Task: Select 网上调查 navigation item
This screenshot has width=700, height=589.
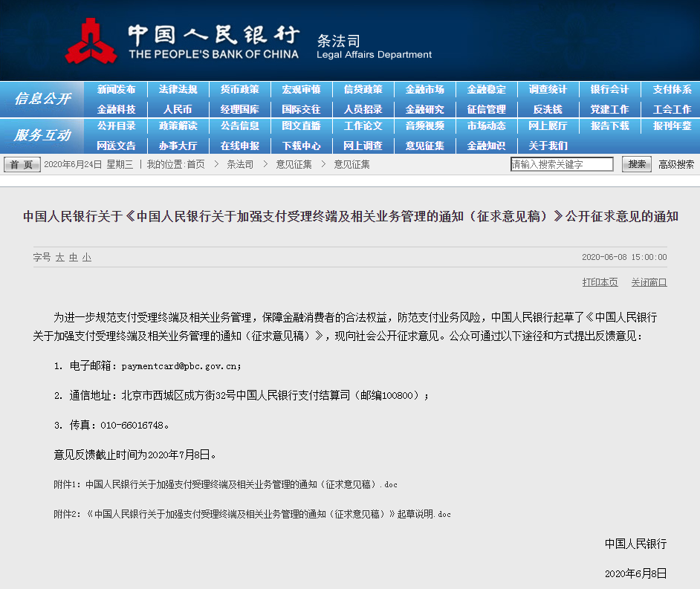Action: [x=363, y=146]
